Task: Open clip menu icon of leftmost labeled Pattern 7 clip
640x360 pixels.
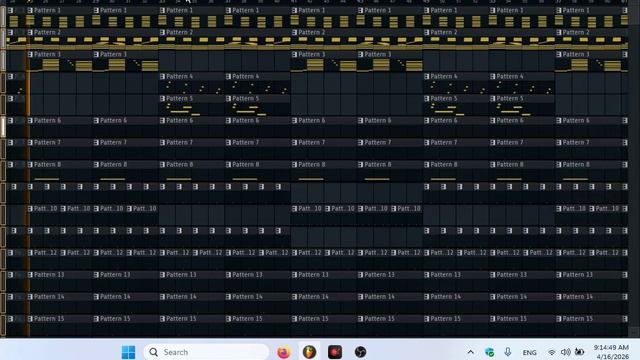Action: click(x=30, y=142)
